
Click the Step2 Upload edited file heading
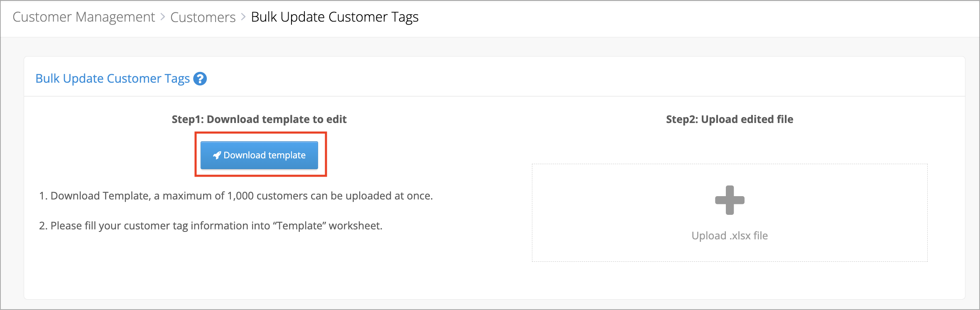(x=730, y=119)
